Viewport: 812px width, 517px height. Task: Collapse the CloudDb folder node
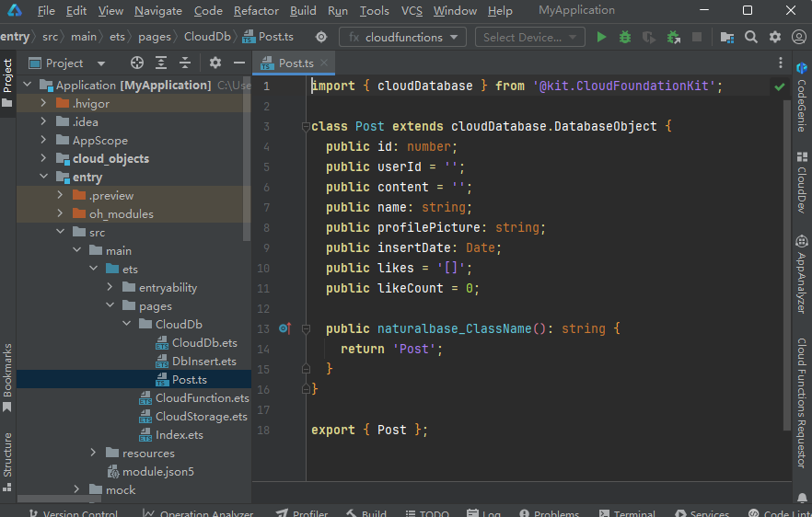point(127,324)
